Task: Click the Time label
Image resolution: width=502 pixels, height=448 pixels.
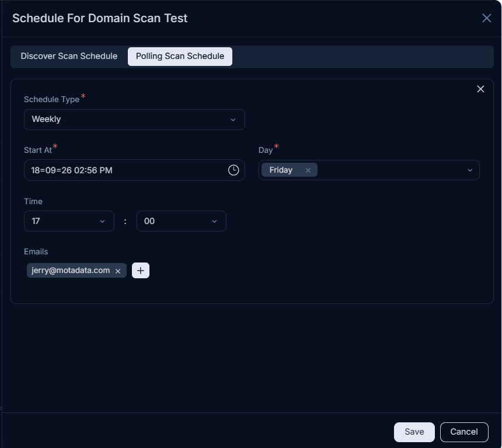Action: [x=33, y=201]
